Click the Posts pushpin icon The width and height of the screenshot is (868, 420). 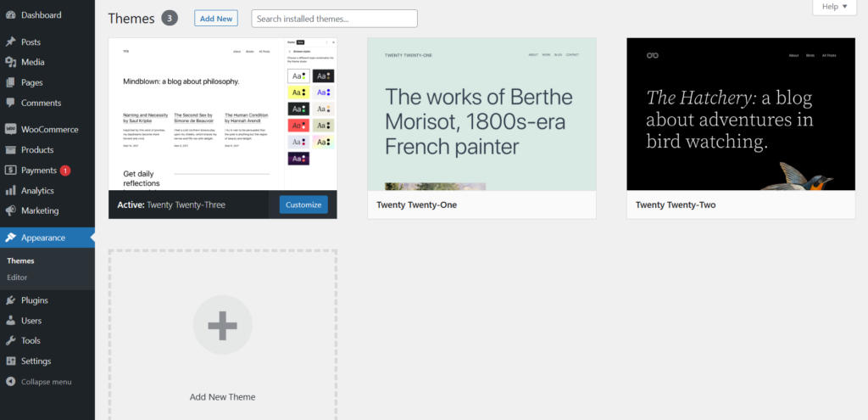(10, 42)
